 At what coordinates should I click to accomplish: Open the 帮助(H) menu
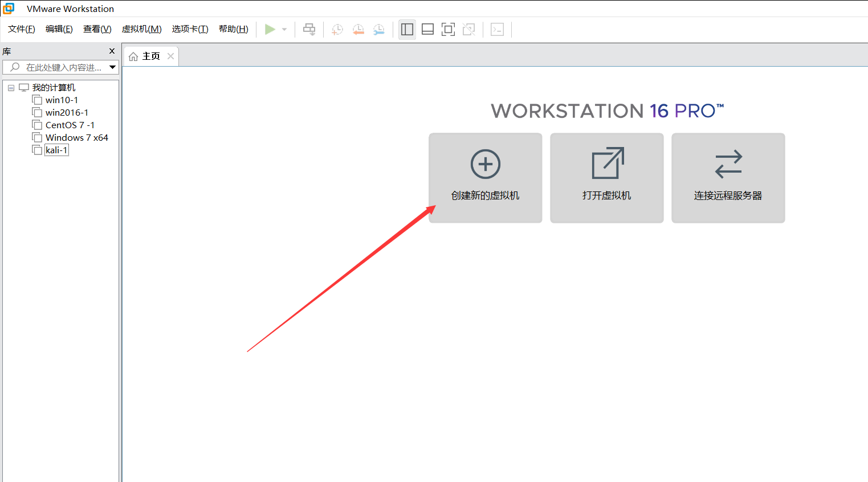pos(234,29)
